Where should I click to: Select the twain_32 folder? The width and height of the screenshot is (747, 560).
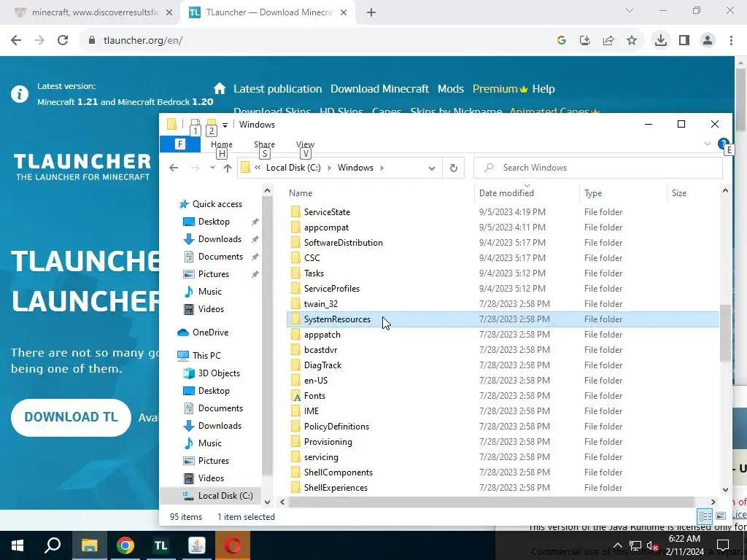click(x=321, y=304)
